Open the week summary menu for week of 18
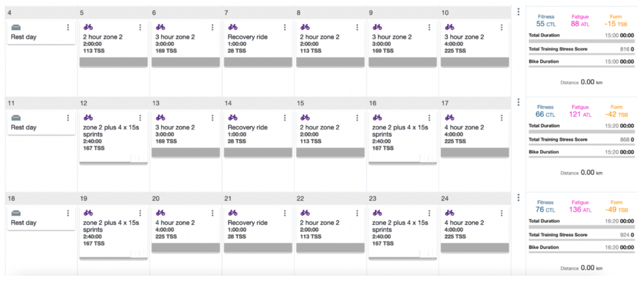Image resolution: width=644 pixels, height=282 pixels. coord(518,197)
